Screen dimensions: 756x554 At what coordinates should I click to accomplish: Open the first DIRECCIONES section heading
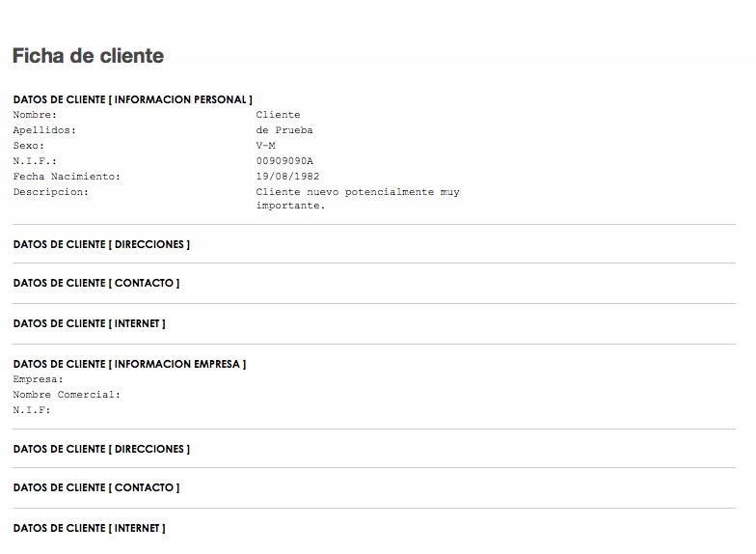101,245
